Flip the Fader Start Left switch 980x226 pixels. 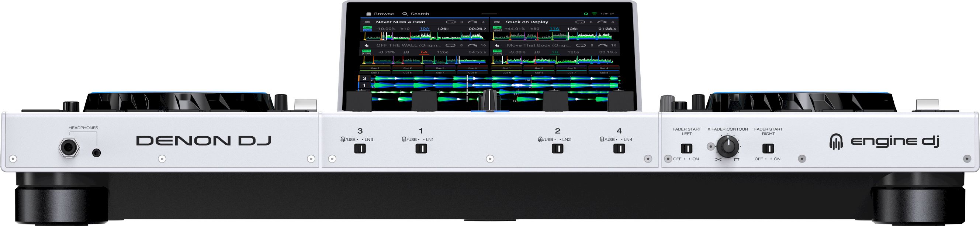[x=686, y=148]
